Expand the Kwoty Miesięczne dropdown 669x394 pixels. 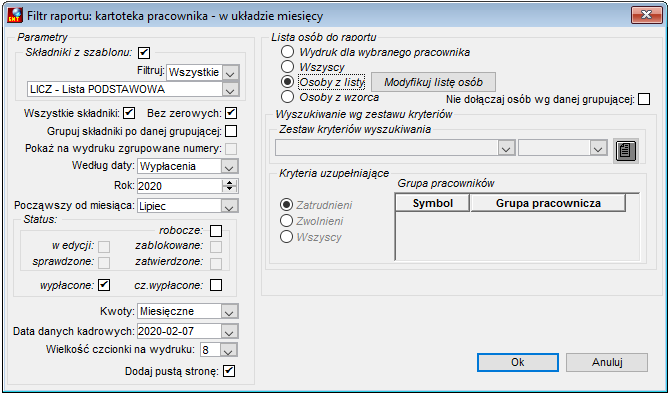coord(229,311)
